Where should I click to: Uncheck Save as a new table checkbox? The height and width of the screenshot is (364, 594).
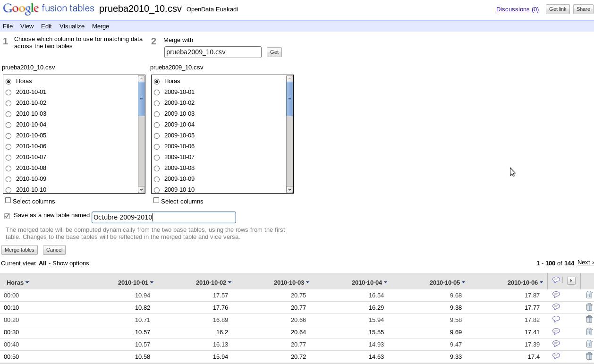[7, 216]
